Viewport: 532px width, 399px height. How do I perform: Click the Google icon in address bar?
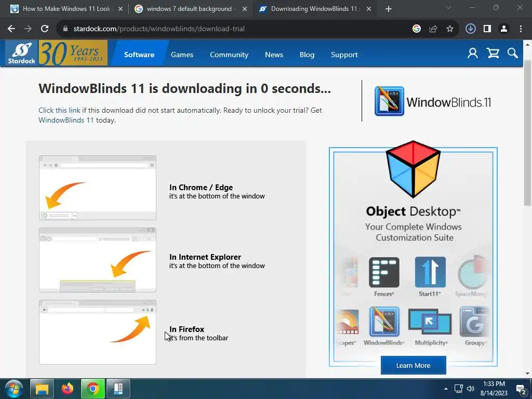(x=417, y=29)
